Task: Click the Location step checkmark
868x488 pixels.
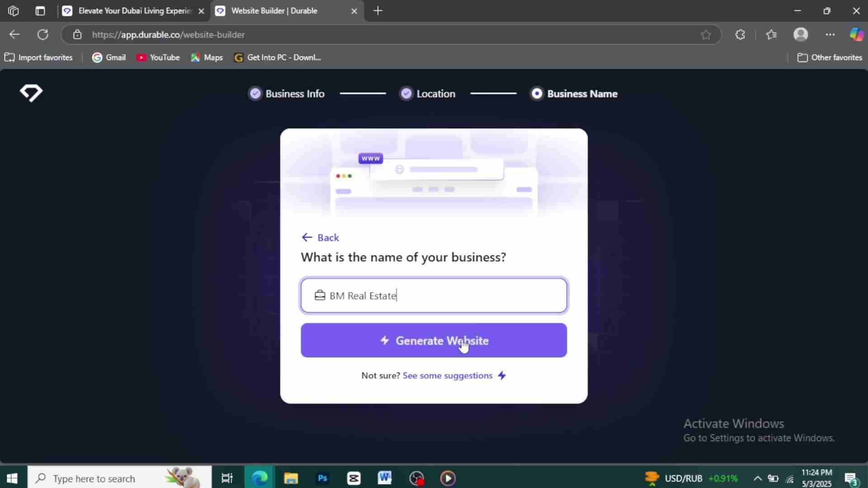Action: point(406,94)
